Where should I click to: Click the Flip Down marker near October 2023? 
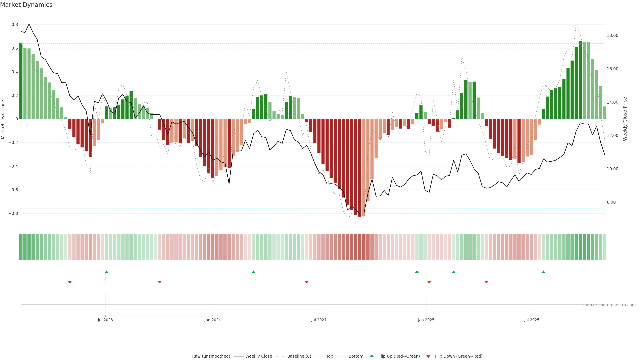[160, 282]
